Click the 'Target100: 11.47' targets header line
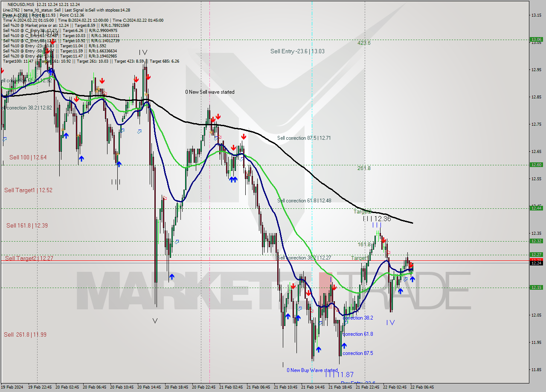Screen dimensions: 546x392 (x=91, y=61)
